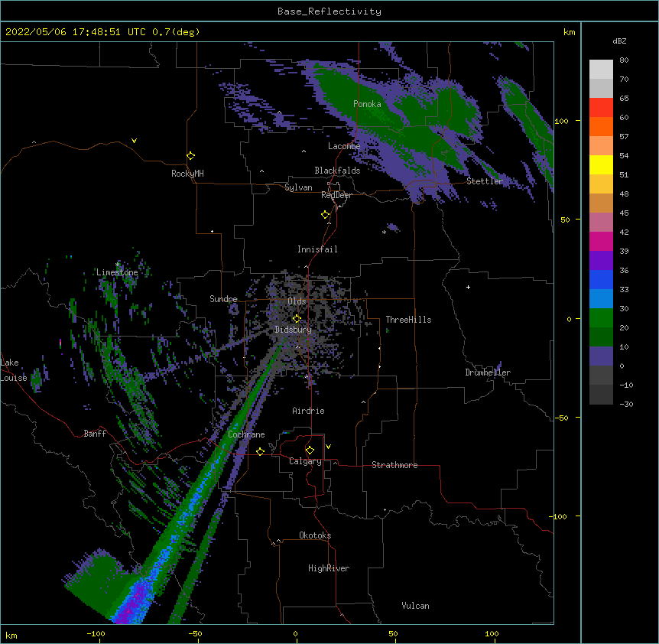Click the white asterisk marker east of Innisfail
This screenshot has width=659, height=644.
[x=384, y=233]
